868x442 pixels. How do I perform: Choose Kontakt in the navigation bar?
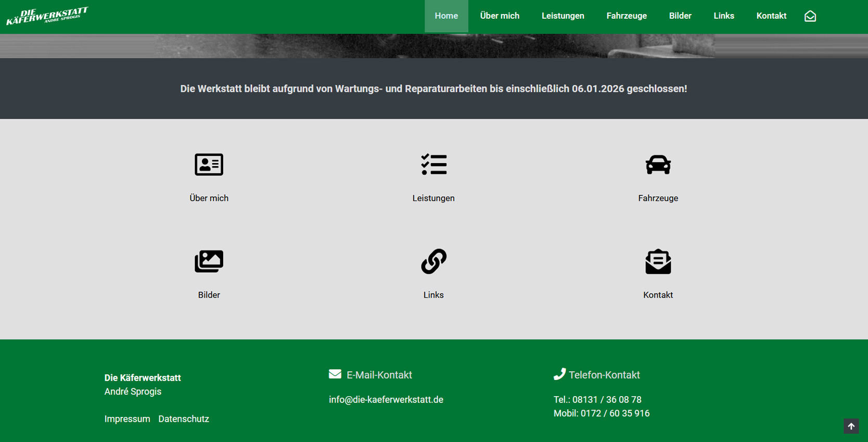pos(771,16)
